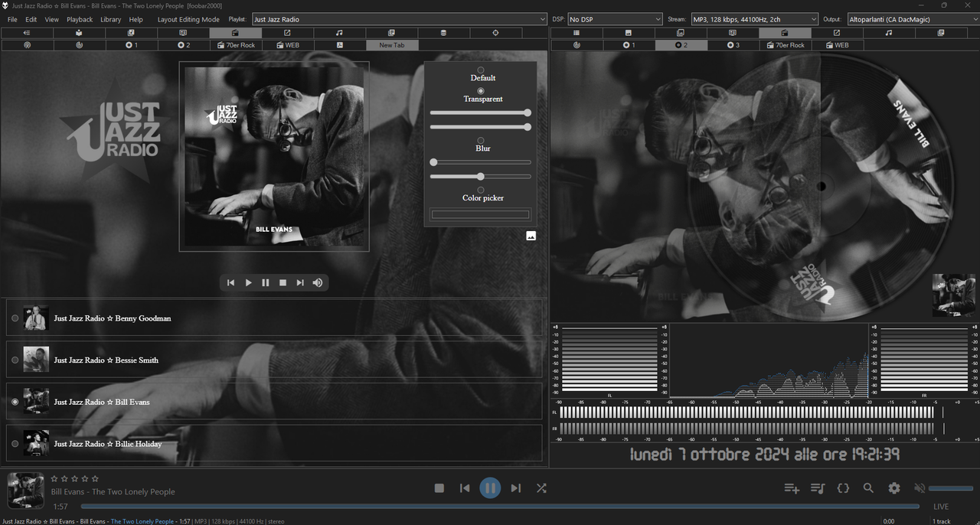Screen dimensions: 980x525
Task: Select Bessie Smith station radio button
Action: coord(15,360)
